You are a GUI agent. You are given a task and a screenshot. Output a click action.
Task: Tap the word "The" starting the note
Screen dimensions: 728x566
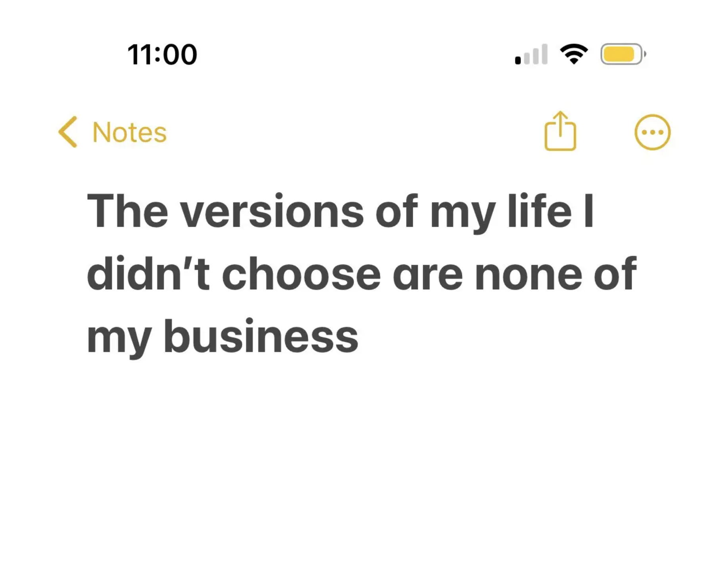click(x=127, y=211)
